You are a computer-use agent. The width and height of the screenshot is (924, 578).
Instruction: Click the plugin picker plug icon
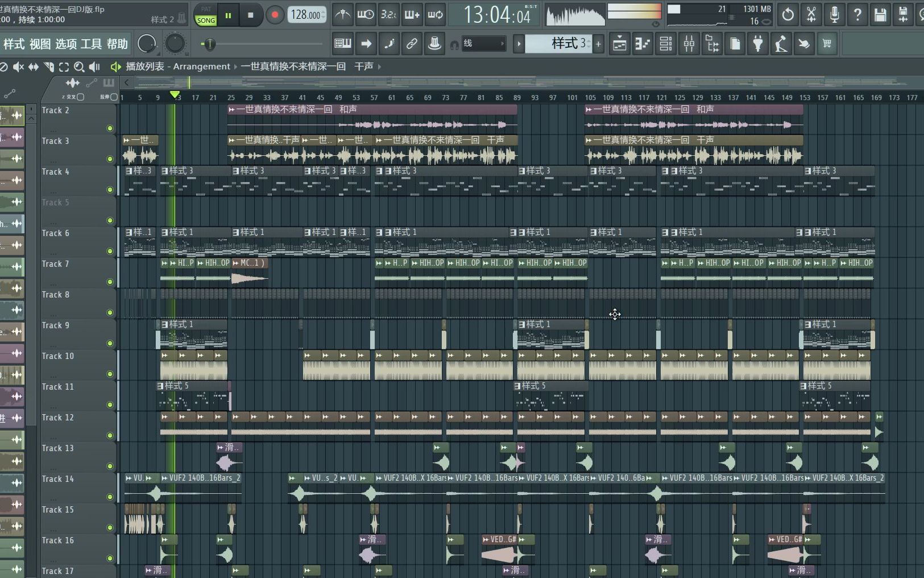[x=758, y=44]
